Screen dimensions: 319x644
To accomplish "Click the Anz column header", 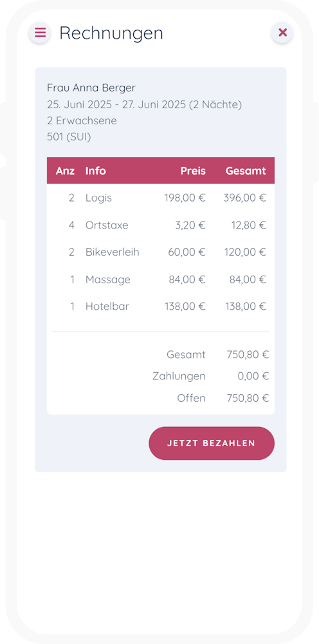I will tap(65, 171).
